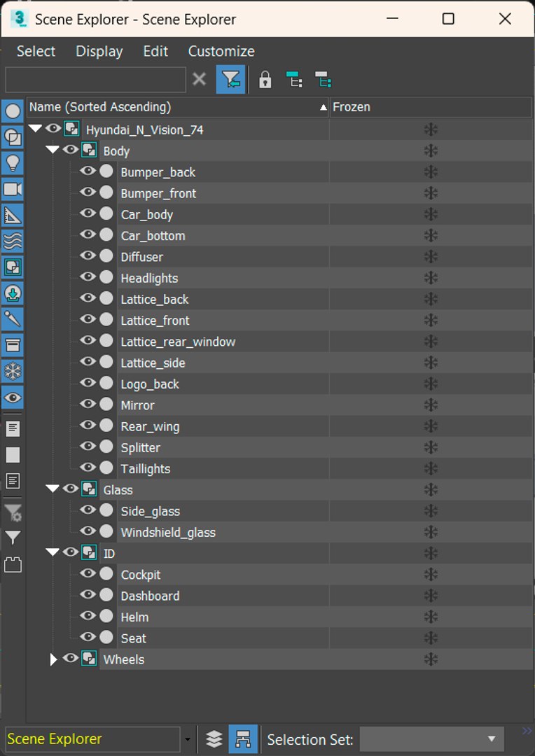Toggle Glass group visibility eye
Image resolution: width=535 pixels, height=756 pixels.
tap(71, 489)
